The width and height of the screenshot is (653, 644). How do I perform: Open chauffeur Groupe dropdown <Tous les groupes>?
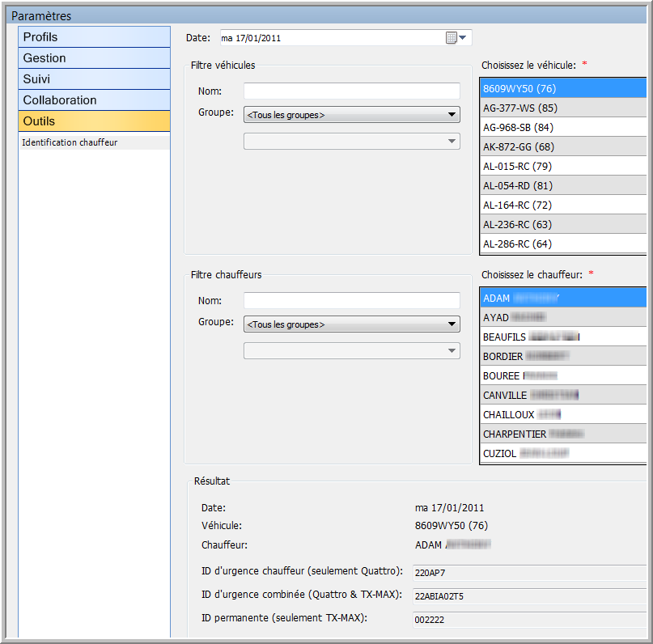coord(351,324)
